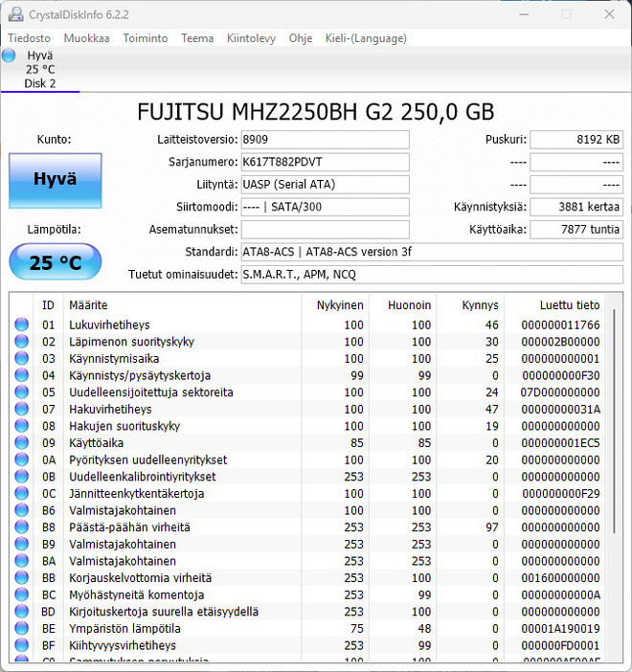Click status orb for BA Valmistajakohtainen

point(21,561)
